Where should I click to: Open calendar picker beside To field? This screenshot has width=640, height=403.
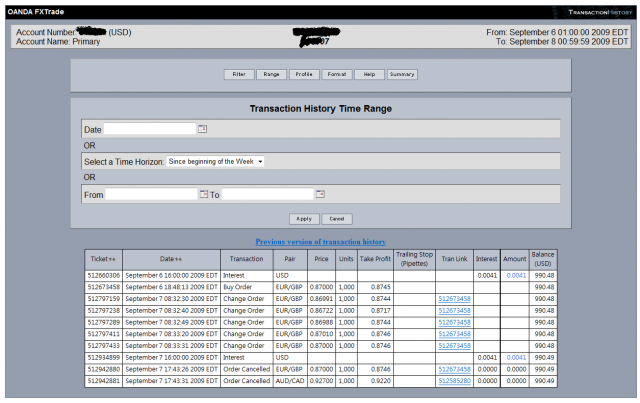(320, 194)
